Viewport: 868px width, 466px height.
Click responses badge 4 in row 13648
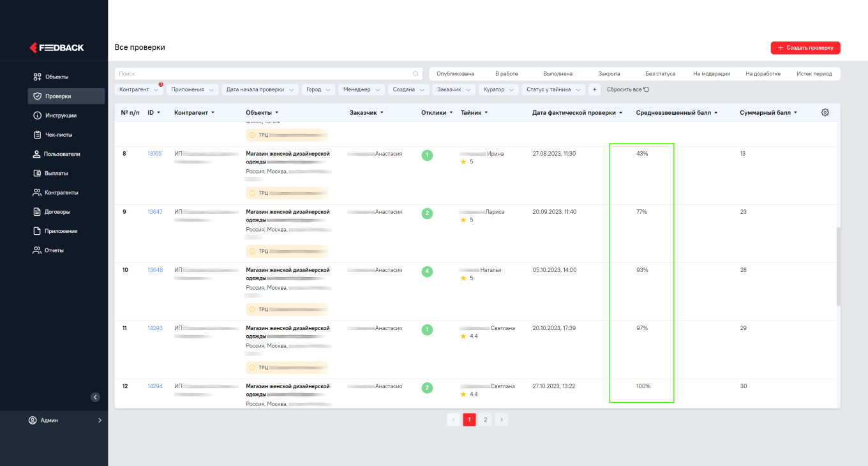pyautogui.click(x=427, y=271)
